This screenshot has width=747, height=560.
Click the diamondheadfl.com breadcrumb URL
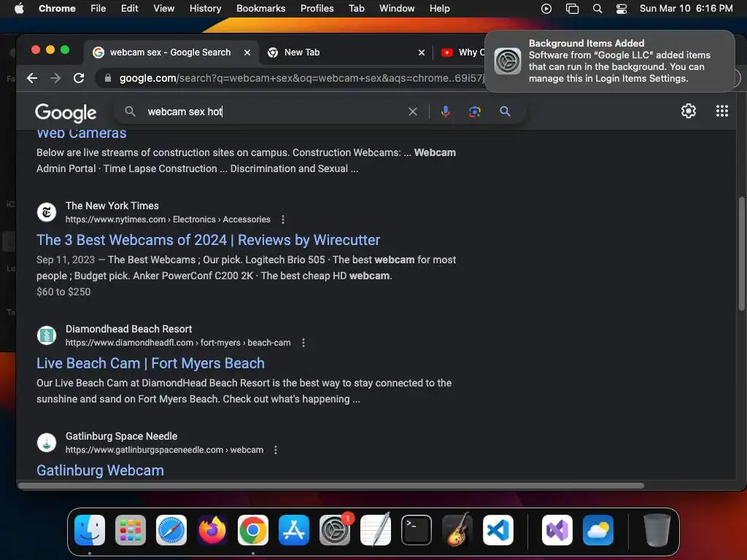point(178,343)
